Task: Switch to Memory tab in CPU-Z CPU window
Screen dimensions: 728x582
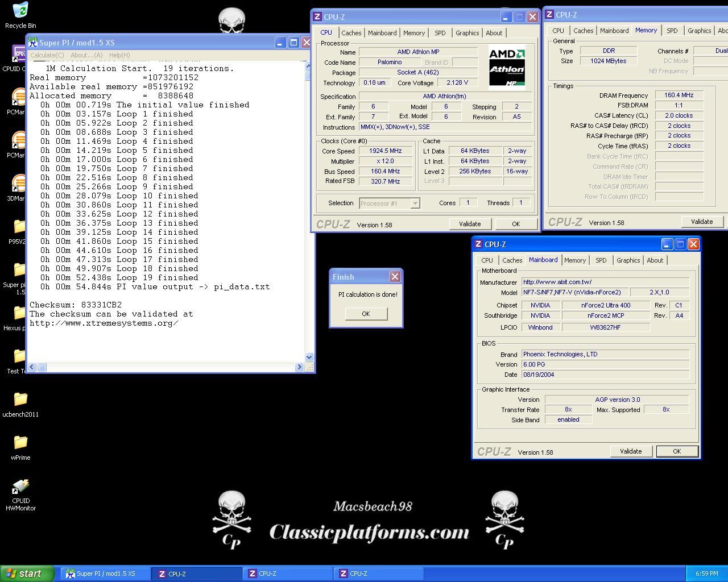Action: (414, 33)
